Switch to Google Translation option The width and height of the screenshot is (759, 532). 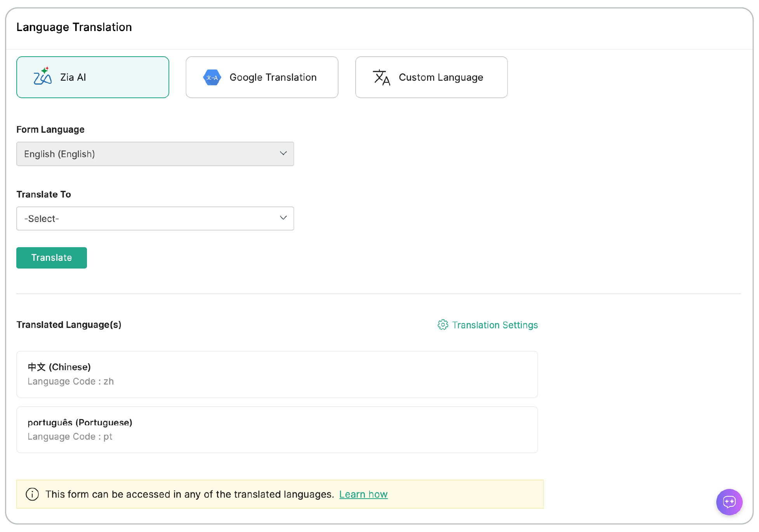[262, 77]
